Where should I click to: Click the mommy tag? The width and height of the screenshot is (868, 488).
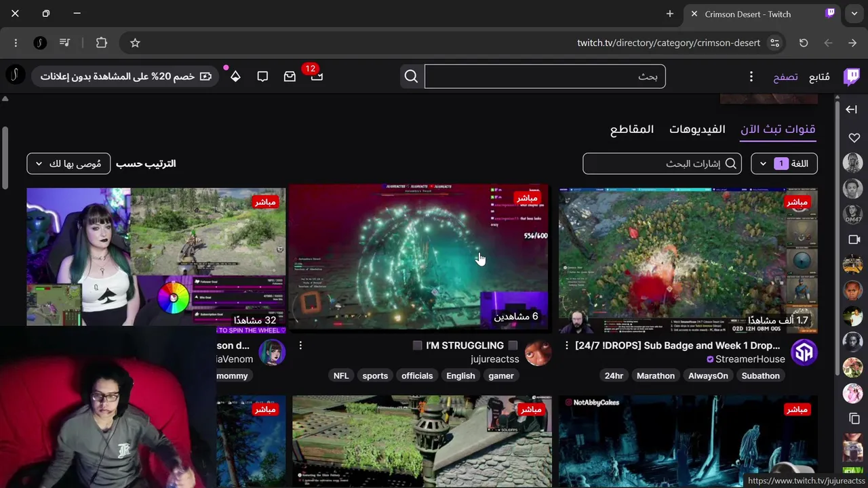click(x=233, y=375)
